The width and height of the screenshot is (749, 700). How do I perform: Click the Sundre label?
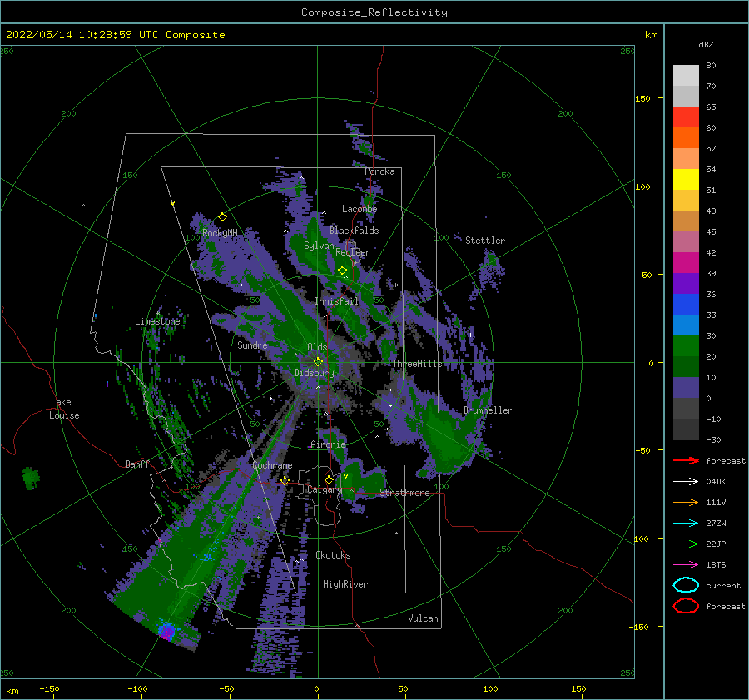point(252,345)
